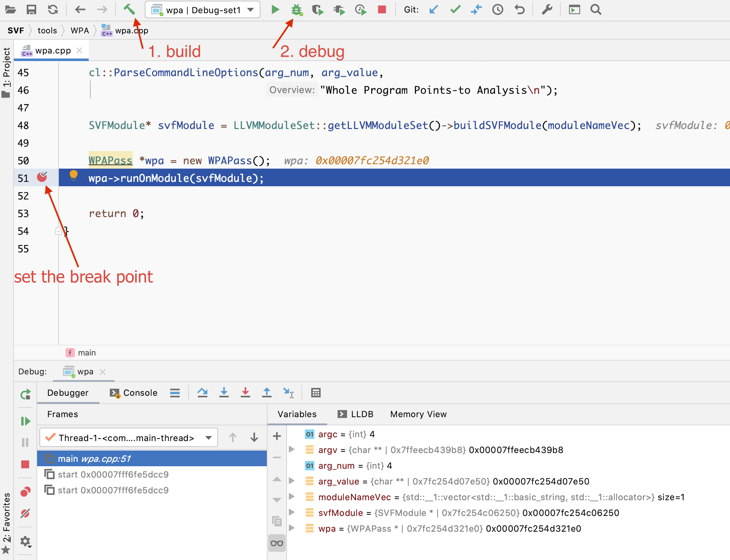Click the yellow lightbulb intention icon
Screen dimensions: 730x560
73,175
